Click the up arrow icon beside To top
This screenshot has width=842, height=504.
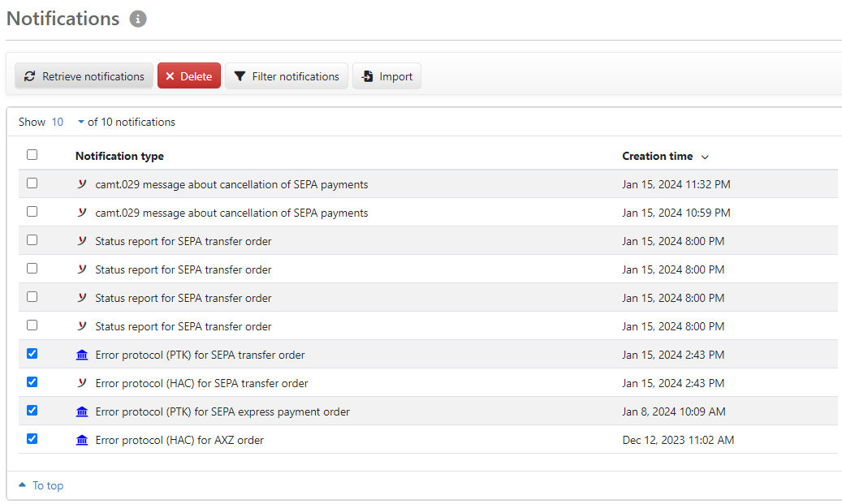click(22, 485)
